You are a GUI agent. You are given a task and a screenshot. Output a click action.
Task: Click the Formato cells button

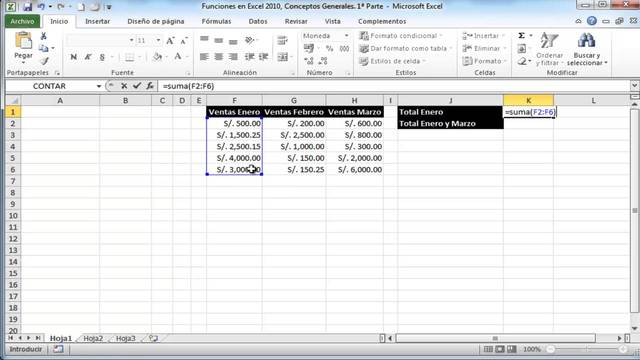(x=484, y=61)
